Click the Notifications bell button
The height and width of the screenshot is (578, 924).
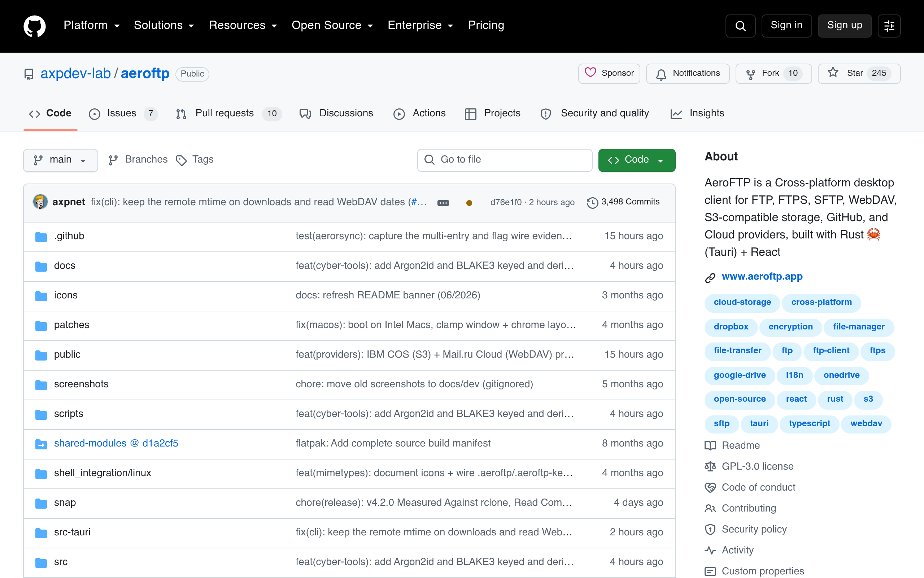688,73
